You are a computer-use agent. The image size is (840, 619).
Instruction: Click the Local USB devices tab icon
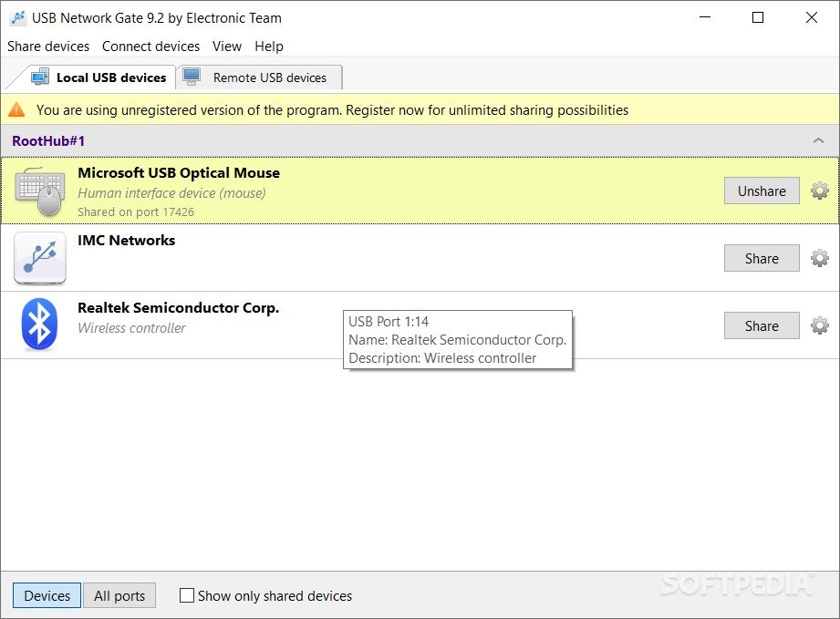[x=39, y=77]
